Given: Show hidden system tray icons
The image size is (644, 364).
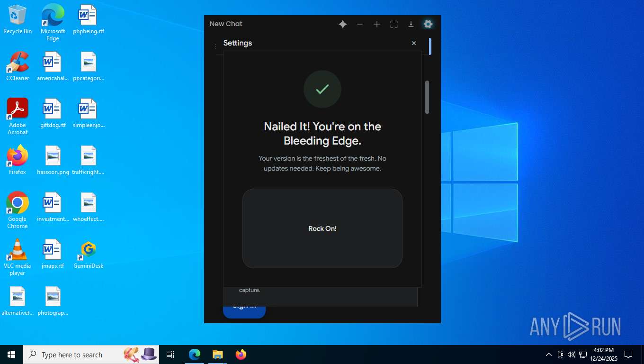Looking at the screenshot, I should 549,355.
